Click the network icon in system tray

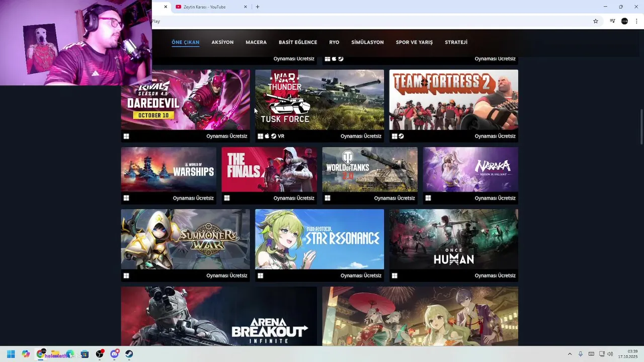click(602, 354)
